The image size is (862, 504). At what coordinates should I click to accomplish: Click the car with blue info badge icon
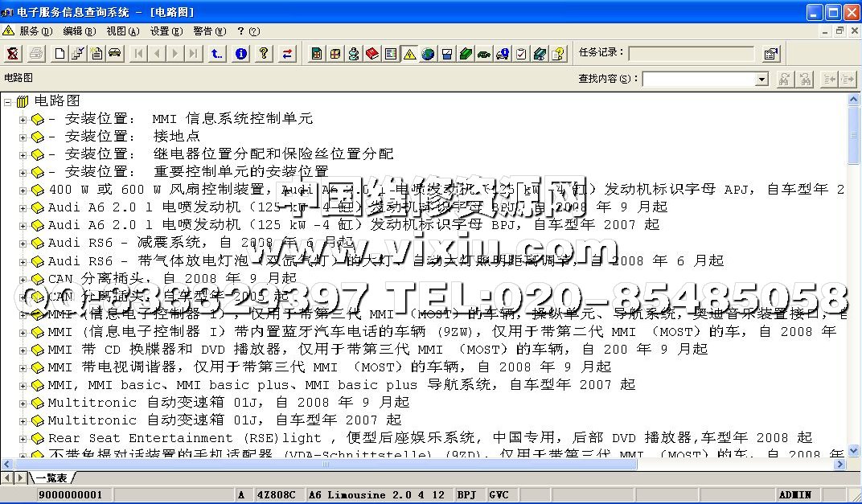click(x=503, y=53)
